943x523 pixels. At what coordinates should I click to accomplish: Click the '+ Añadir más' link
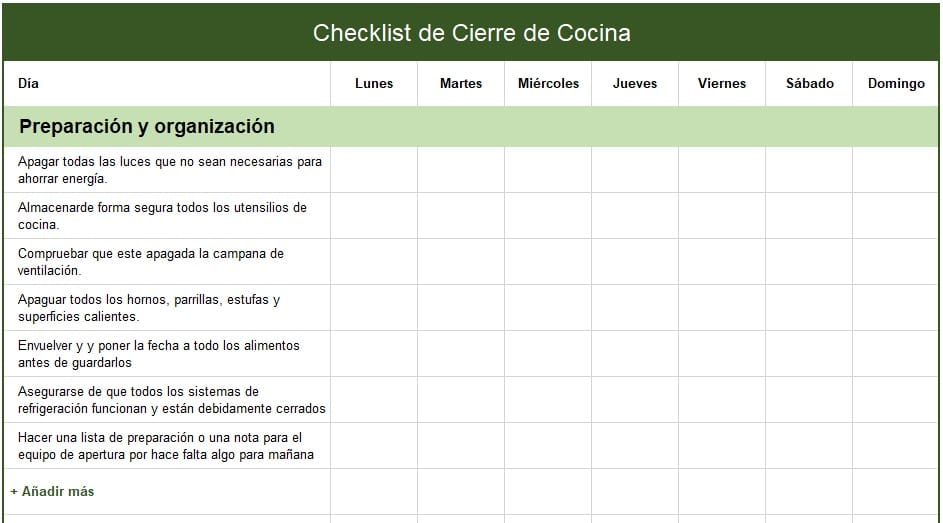coord(53,492)
